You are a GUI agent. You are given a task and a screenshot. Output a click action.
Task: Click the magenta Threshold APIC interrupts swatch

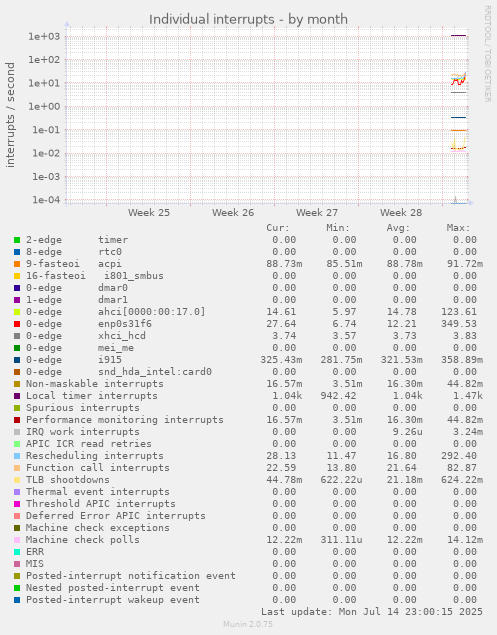tap(17, 504)
